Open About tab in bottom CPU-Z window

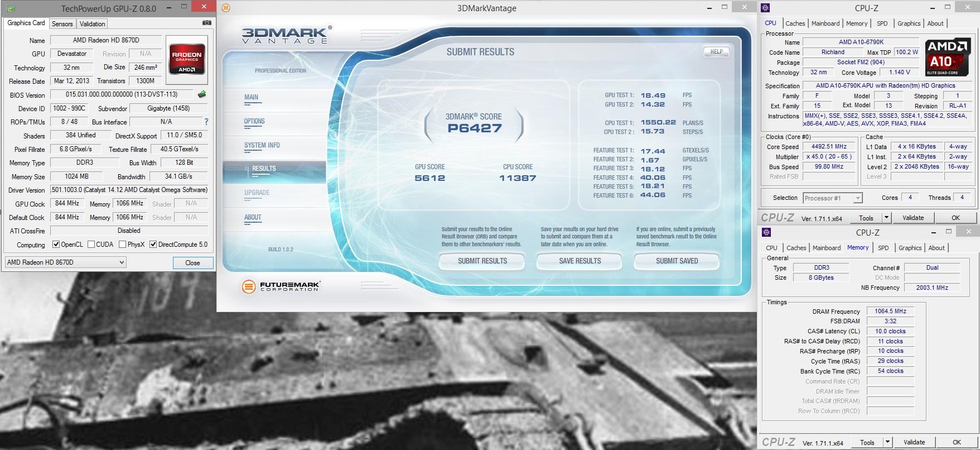936,248
